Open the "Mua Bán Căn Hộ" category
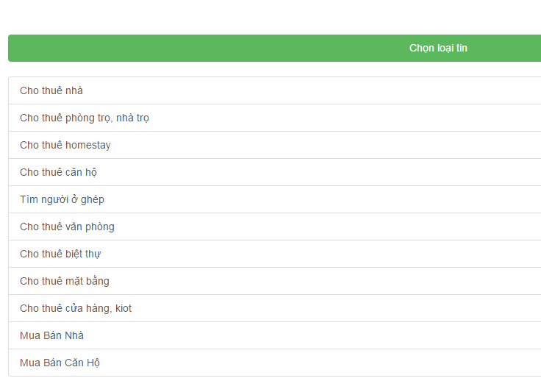 coord(60,363)
